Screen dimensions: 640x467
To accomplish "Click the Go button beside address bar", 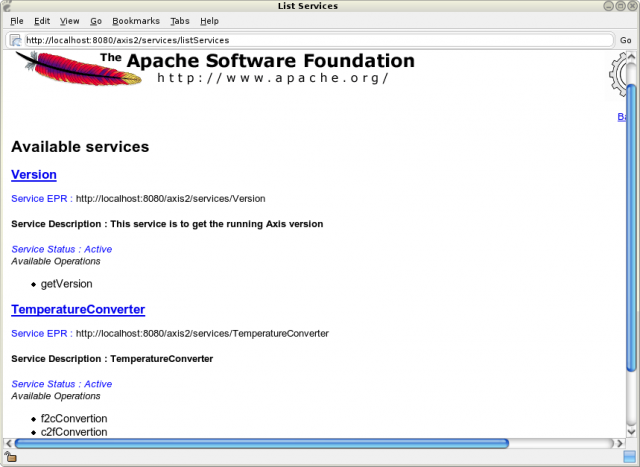I will (625, 40).
